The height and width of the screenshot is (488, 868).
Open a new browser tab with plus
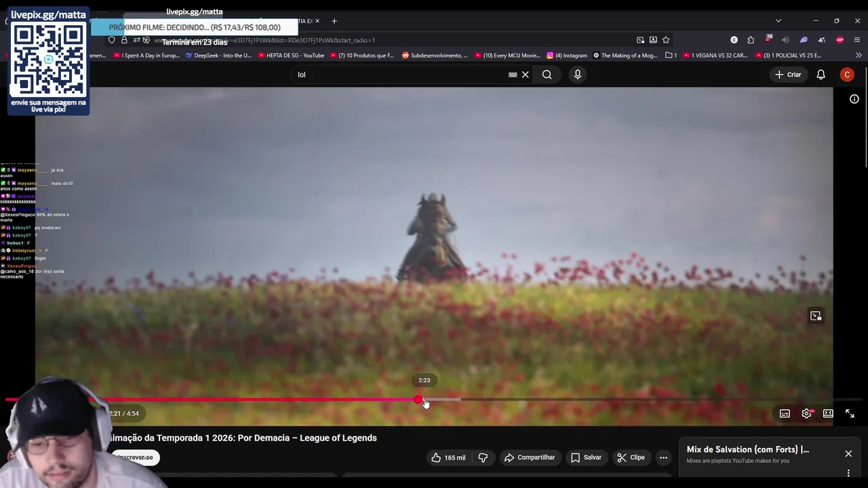(334, 21)
